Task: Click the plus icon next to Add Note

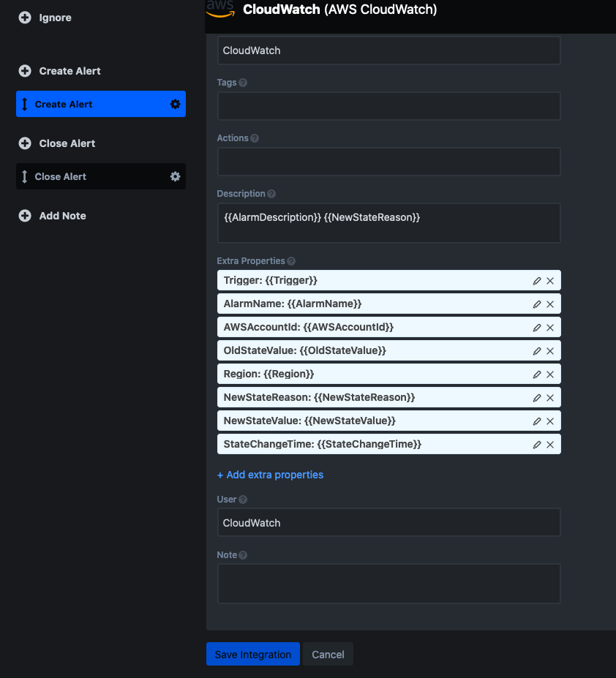Action: (x=25, y=215)
